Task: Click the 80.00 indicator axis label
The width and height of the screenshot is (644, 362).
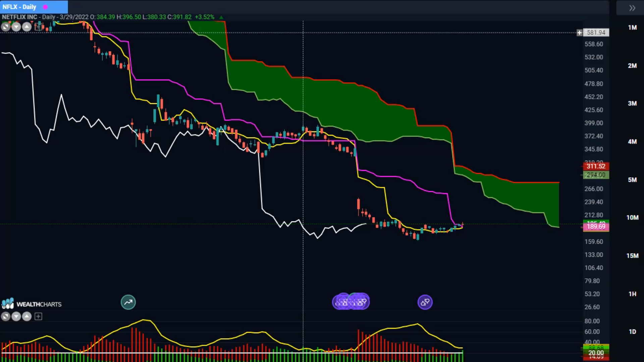Action: 592,321
